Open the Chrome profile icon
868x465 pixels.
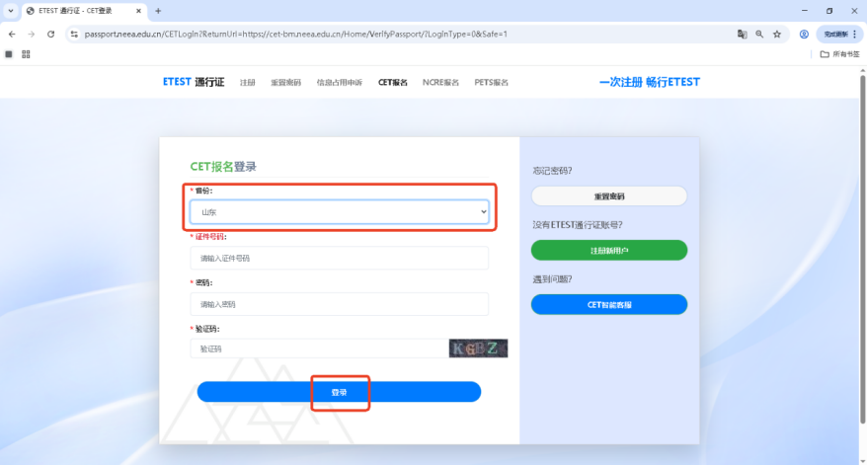tap(804, 34)
